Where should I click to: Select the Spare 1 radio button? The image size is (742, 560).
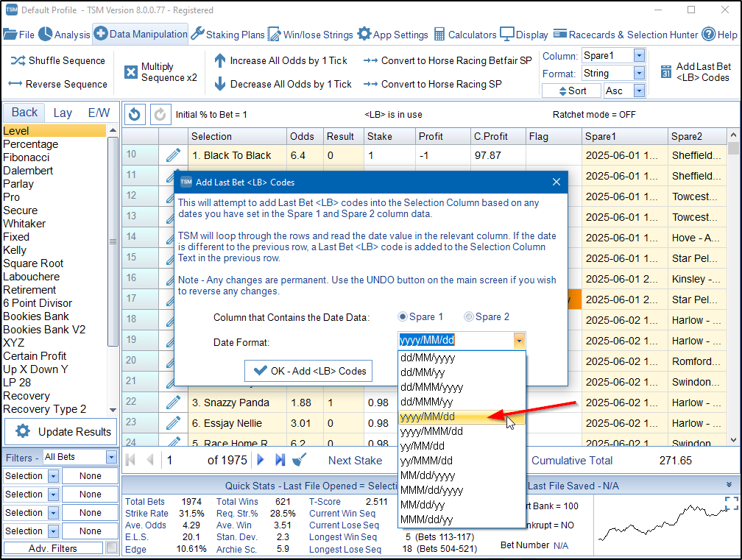coord(403,316)
